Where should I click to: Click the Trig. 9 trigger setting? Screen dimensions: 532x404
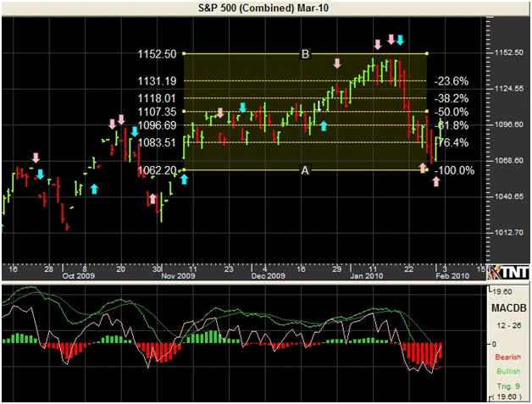508,386
